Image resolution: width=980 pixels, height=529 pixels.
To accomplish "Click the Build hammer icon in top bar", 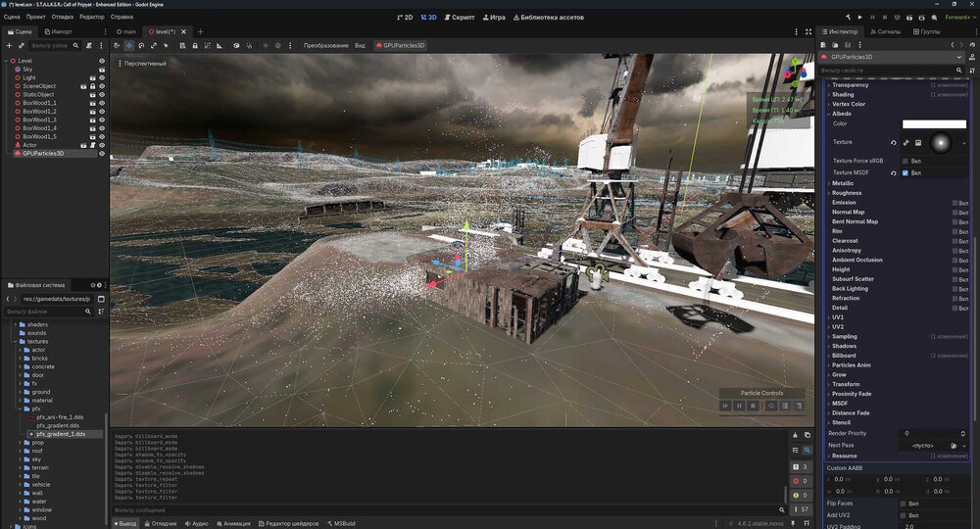I will pyautogui.click(x=848, y=18).
